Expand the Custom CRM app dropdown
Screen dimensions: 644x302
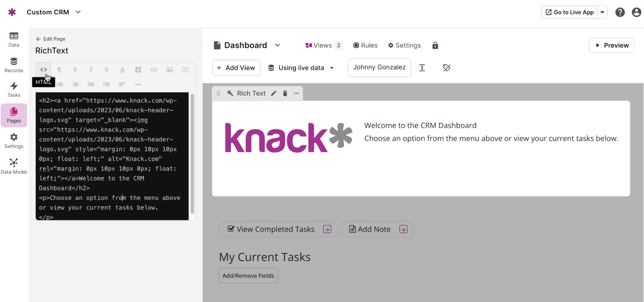click(x=78, y=12)
